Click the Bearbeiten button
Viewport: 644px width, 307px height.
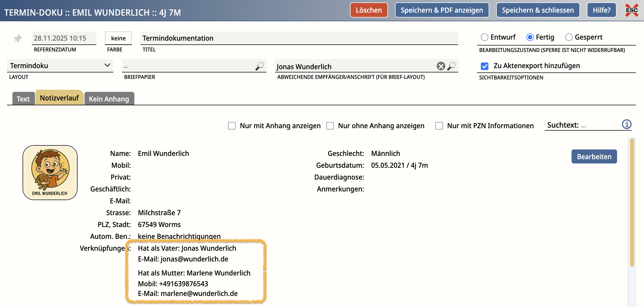tap(594, 156)
